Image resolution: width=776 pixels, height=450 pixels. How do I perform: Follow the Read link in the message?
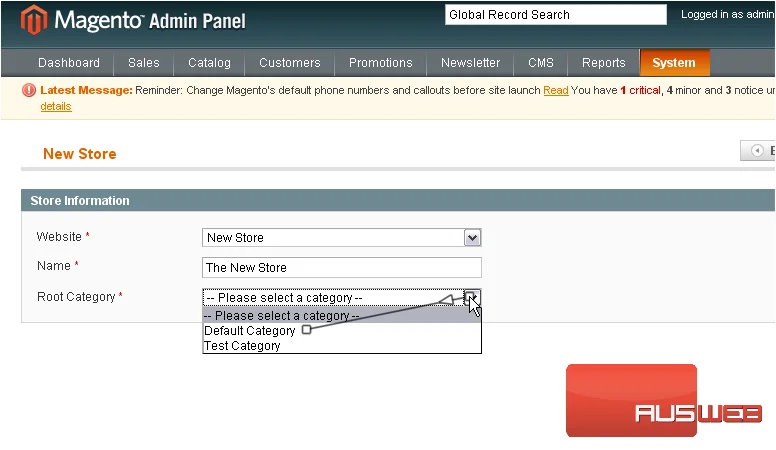pyautogui.click(x=556, y=91)
